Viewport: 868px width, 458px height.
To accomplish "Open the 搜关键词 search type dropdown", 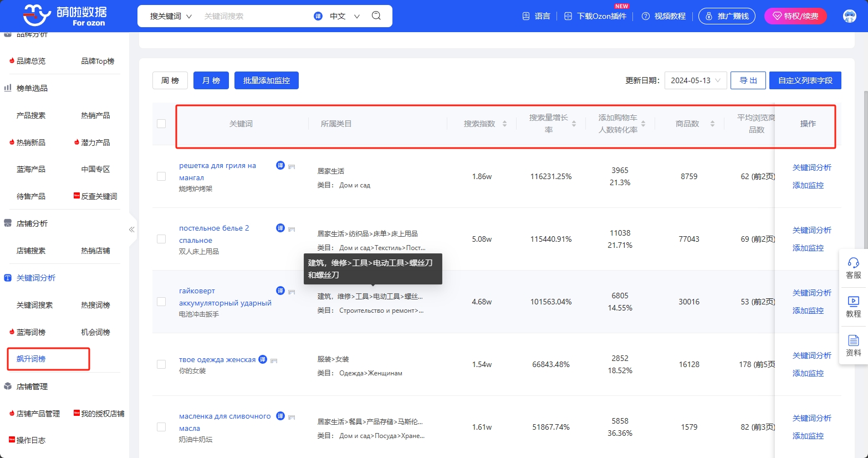I will coord(171,16).
